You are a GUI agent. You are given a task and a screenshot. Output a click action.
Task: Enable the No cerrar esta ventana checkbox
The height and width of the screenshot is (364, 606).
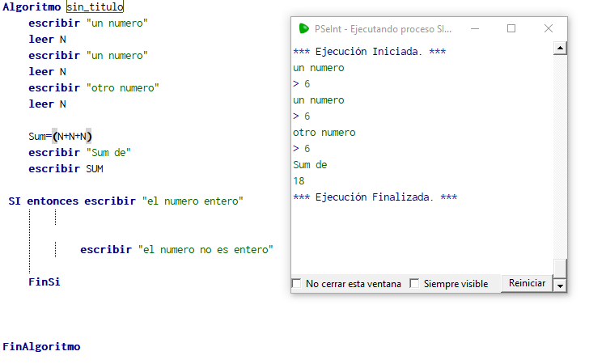pyautogui.click(x=298, y=284)
